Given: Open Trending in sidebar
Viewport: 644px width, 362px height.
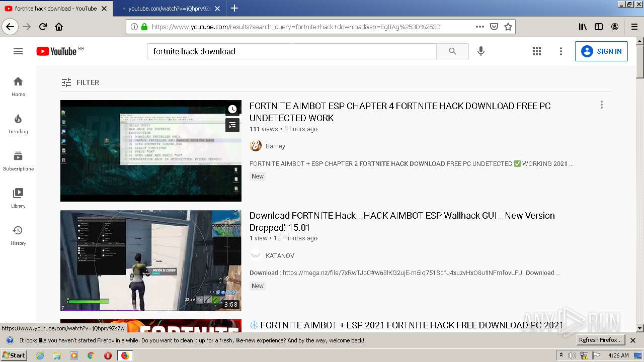Looking at the screenshot, I should (18, 124).
